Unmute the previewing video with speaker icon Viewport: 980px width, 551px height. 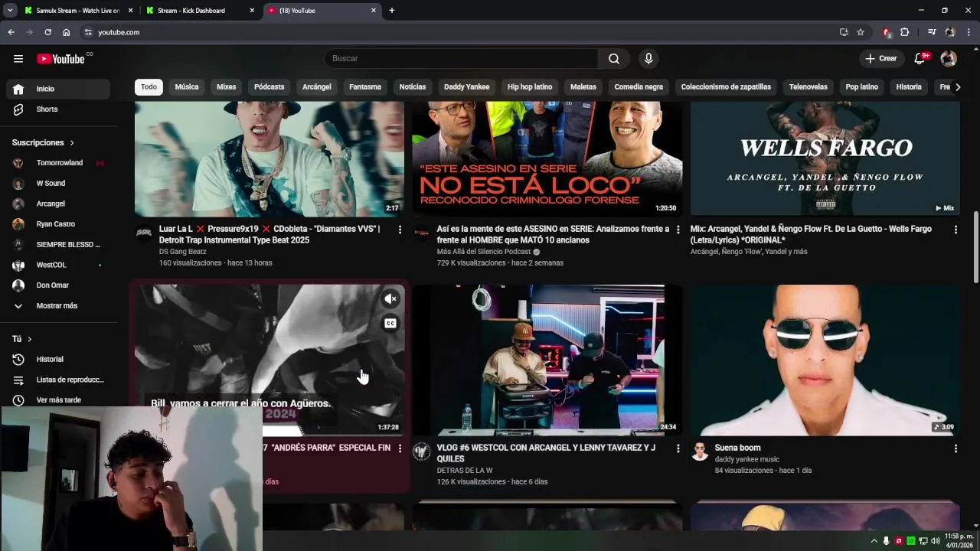(390, 299)
